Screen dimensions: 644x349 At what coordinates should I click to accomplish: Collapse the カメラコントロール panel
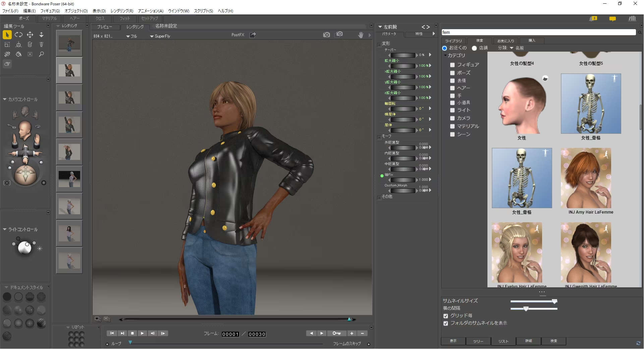pyautogui.click(x=5, y=100)
